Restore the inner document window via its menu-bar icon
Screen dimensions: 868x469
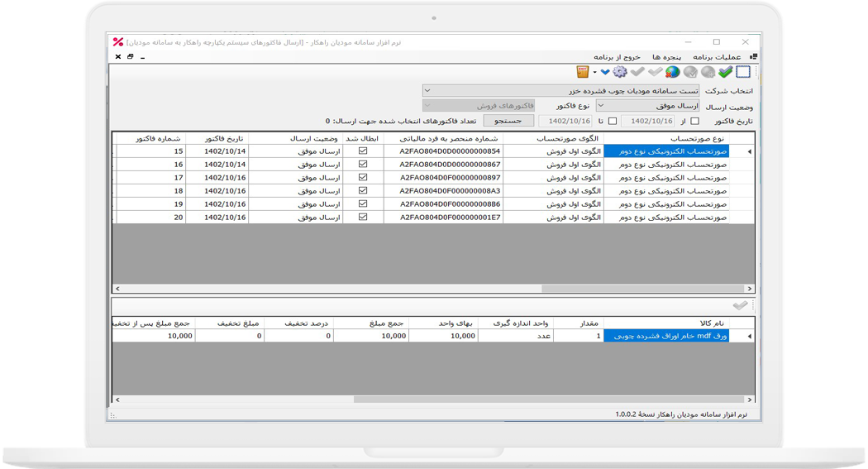point(130,56)
